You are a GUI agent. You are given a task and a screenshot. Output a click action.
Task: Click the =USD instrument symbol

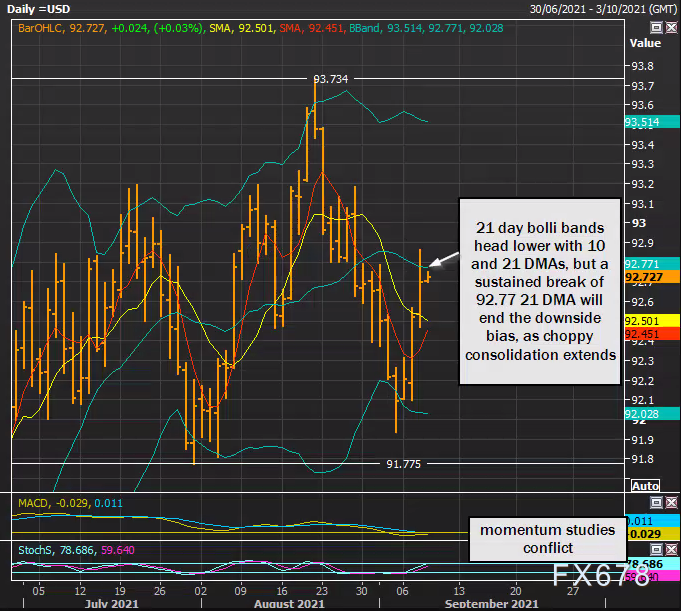53,9
